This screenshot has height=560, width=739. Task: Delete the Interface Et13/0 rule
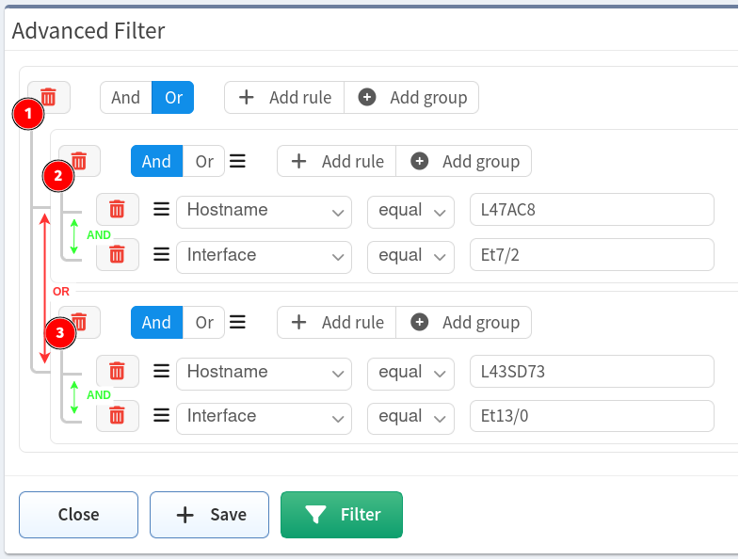[x=118, y=416]
